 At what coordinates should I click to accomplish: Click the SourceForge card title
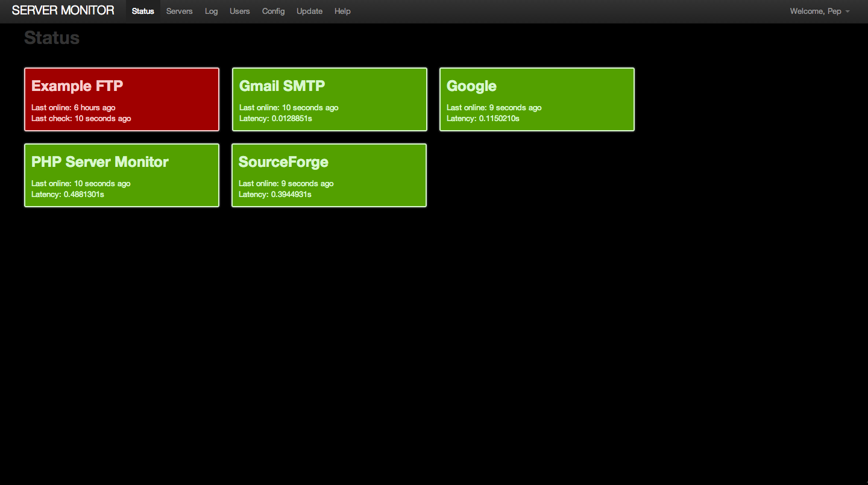point(283,162)
